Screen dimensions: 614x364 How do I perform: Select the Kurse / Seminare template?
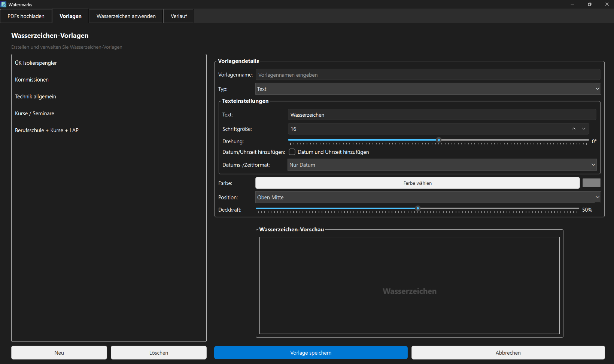(x=109, y=113)
